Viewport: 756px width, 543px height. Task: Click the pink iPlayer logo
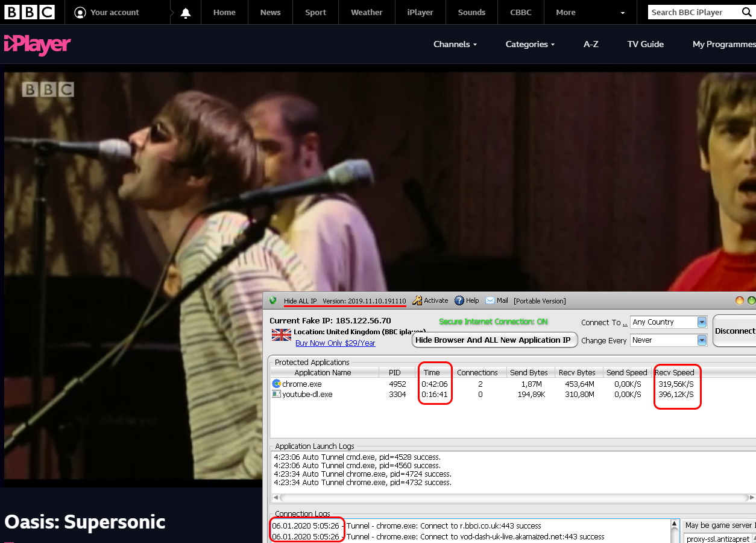(37, 45)
